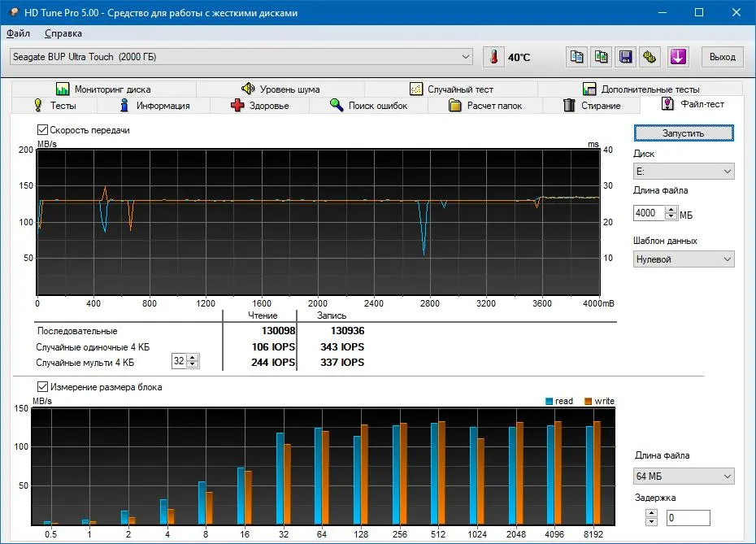This screenshot has height=544, width=756.
Task: Click the Выход button
Action: click(x=722, y=57)
